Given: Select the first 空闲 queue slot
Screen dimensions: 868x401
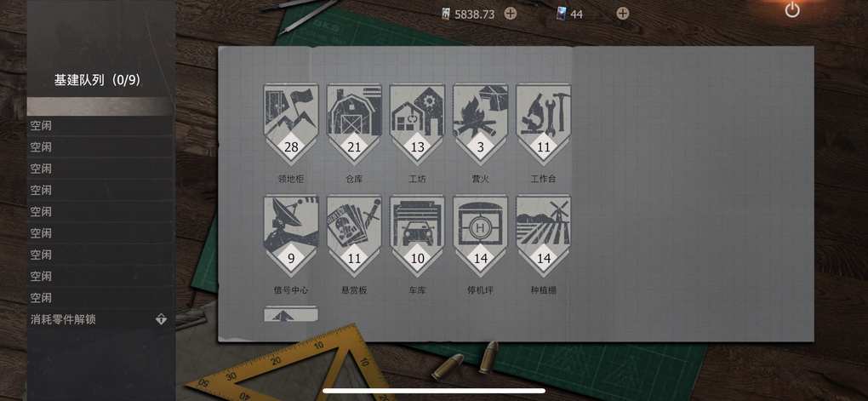Looking at the screenshot, I should [100, 126].
